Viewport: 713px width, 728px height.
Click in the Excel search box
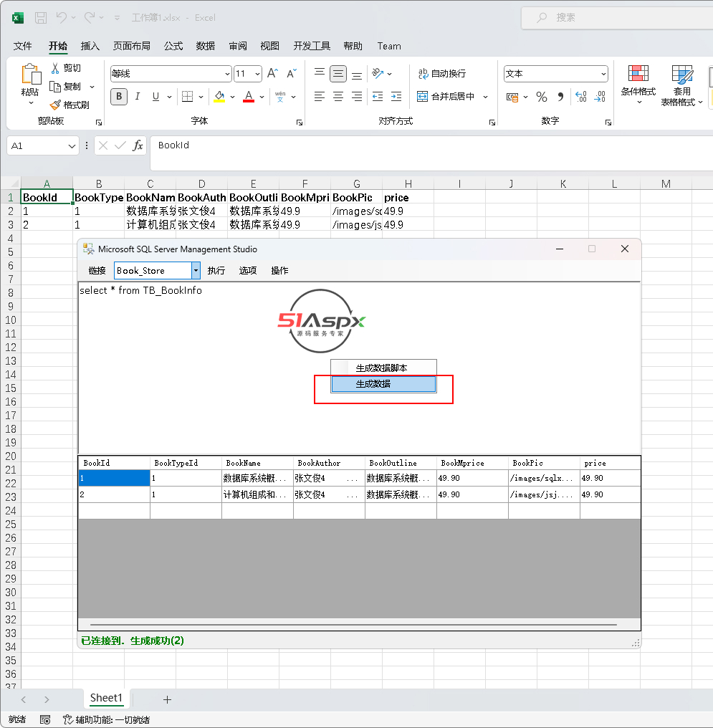point(618,18)
